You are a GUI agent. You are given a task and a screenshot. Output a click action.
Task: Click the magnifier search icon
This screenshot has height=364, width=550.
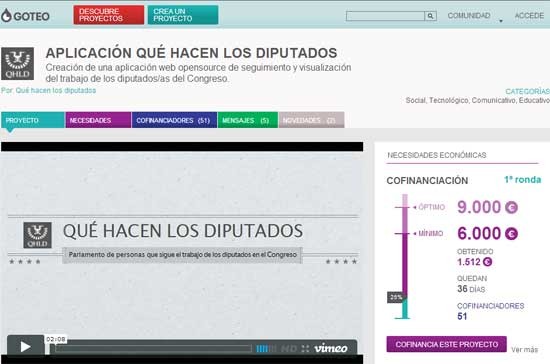(x=430, y=16)
